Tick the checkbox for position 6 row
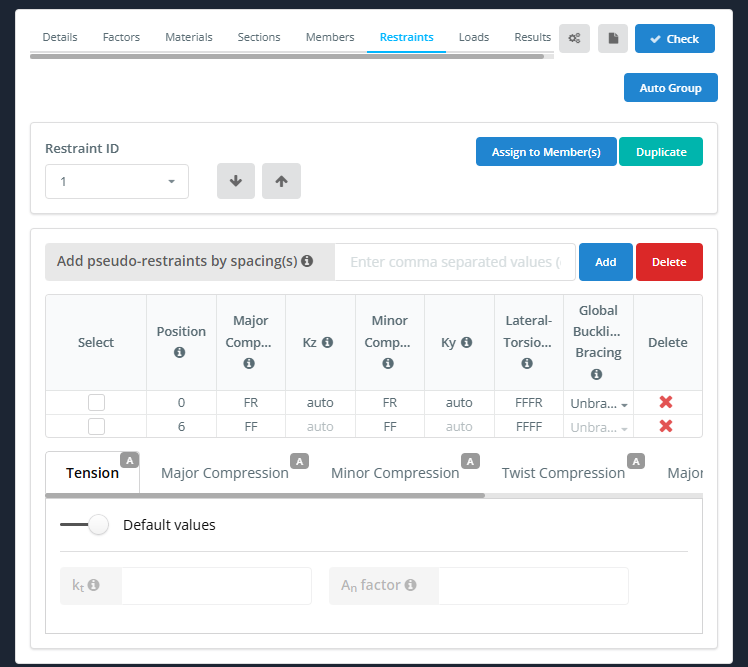This screenshot has height=667, width=748. point(96,426)
